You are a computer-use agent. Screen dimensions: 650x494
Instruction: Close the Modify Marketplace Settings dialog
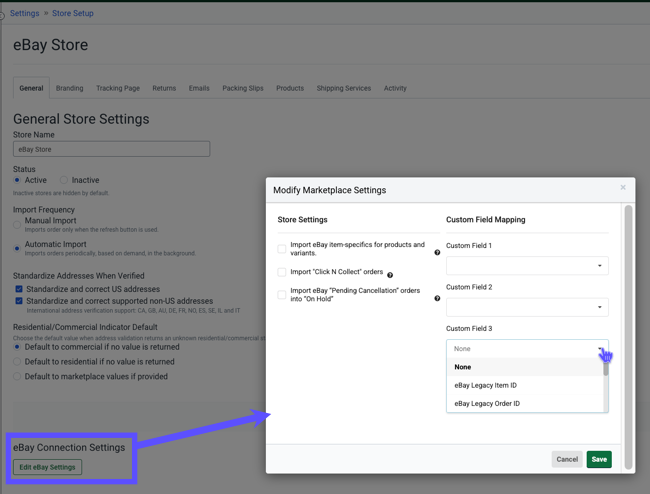click(623, 187)
